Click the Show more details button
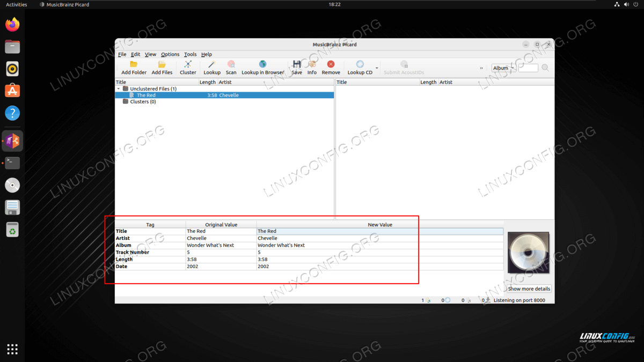This screenshot has width=644, height=362. [529, 289]
